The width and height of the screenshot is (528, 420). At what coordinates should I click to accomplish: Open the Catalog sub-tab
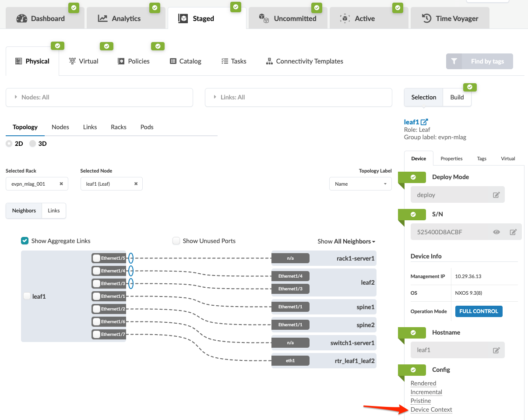pos(186,61)
